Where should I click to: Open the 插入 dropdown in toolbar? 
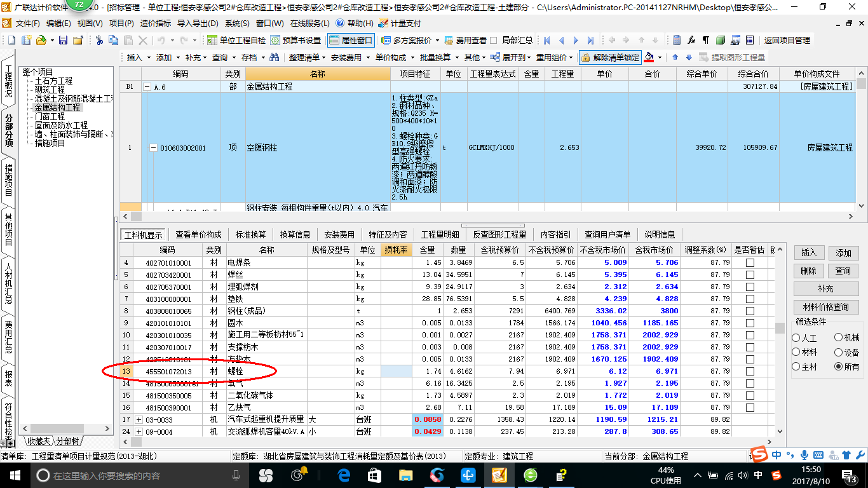(x=138, y=57)
